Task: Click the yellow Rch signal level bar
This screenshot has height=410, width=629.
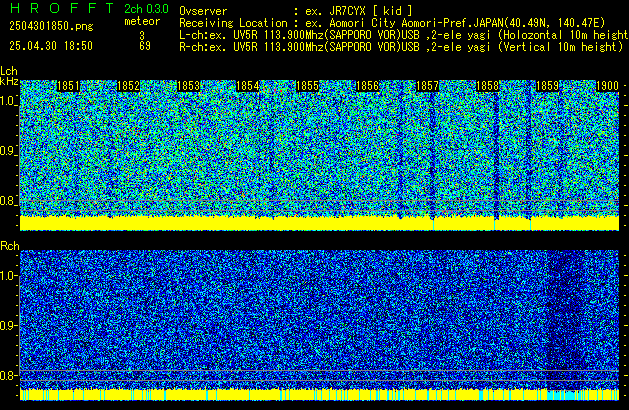Action: pos(319,395)
